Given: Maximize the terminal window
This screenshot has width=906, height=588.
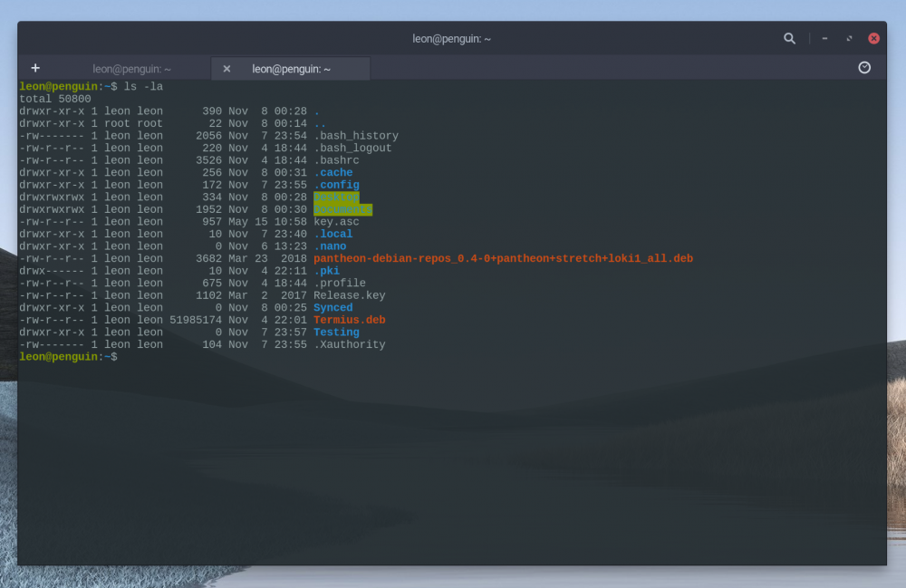Looking at the screenshot, I should coord(849,39).
